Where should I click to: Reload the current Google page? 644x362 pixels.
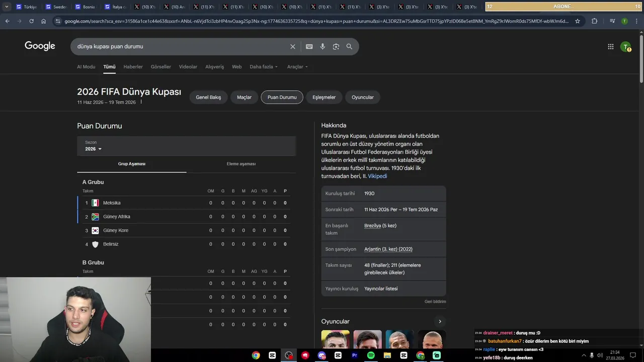click(31, 21)
